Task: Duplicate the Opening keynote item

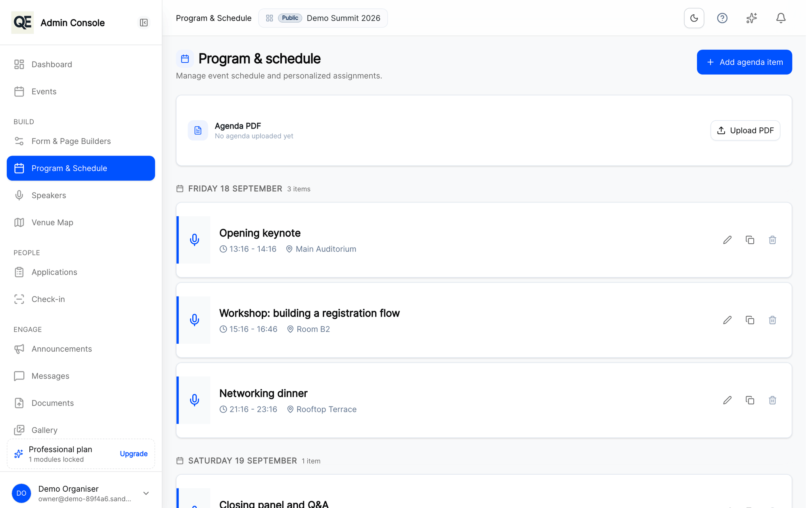Action: [750, 240]
